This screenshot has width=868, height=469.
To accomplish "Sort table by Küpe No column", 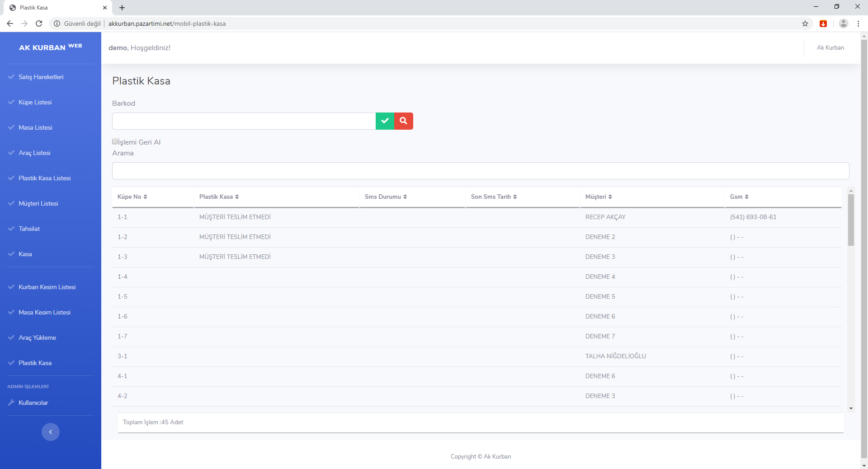I will click(x=132, y=197).
